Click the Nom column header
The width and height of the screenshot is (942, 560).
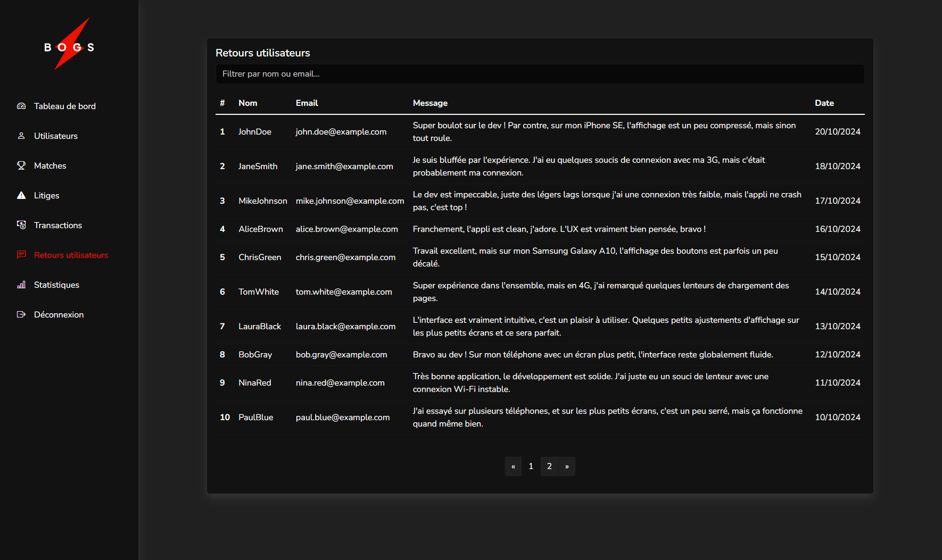pos(248,103)
